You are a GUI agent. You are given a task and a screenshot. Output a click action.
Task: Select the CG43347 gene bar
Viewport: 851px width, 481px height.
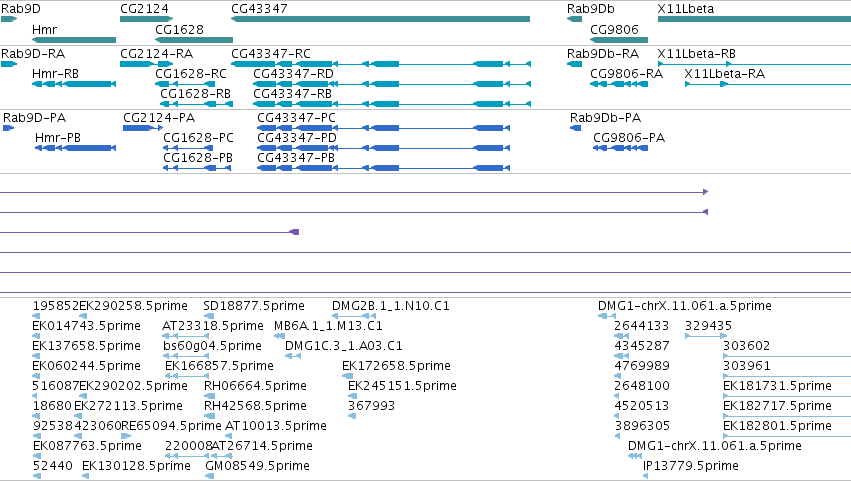pos(380,19)
